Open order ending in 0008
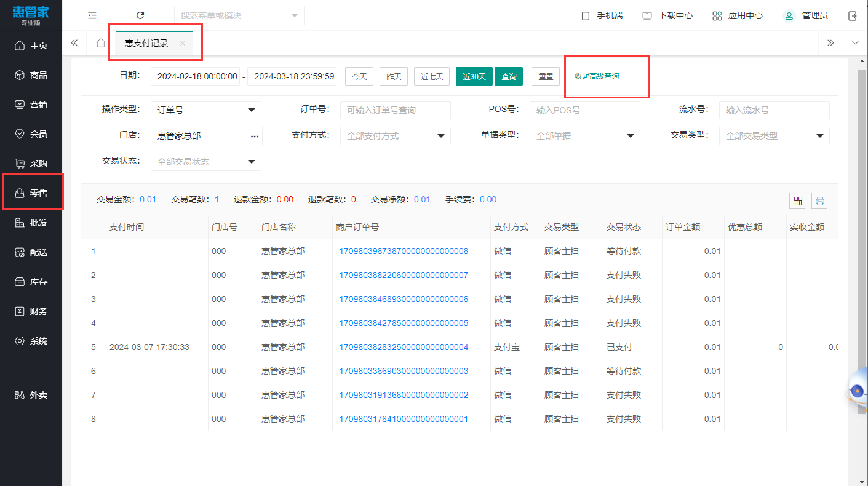 404,251
